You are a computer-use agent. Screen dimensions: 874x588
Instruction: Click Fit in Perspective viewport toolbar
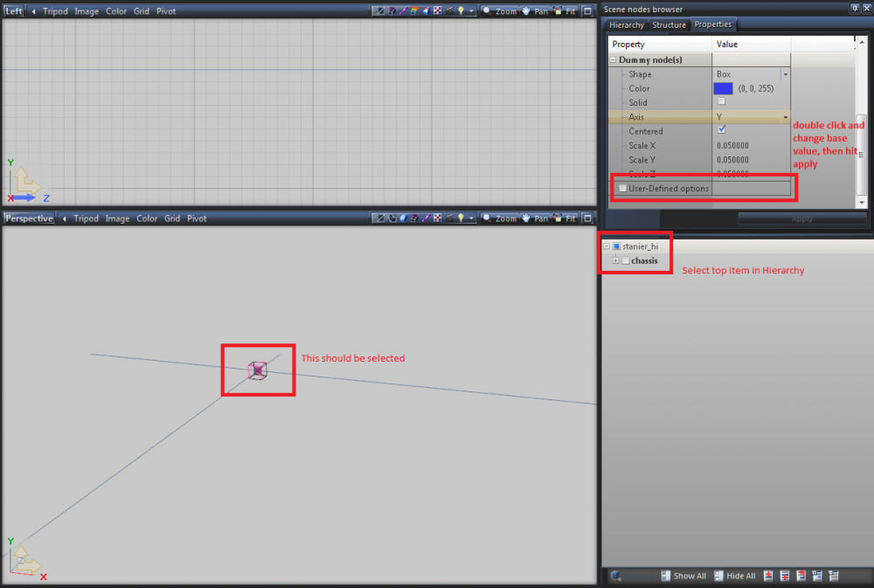[565, 218]
